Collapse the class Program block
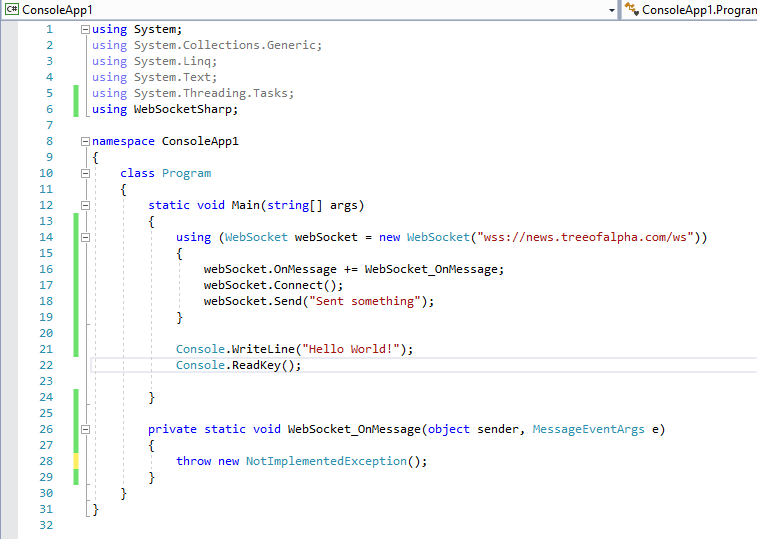The image size is (757, 539). pos(85,173)
